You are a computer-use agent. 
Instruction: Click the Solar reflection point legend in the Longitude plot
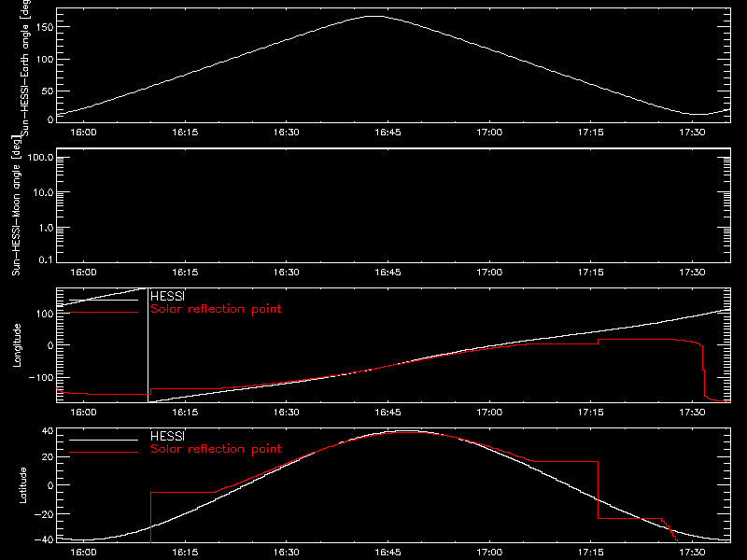[x=216, y=309]
